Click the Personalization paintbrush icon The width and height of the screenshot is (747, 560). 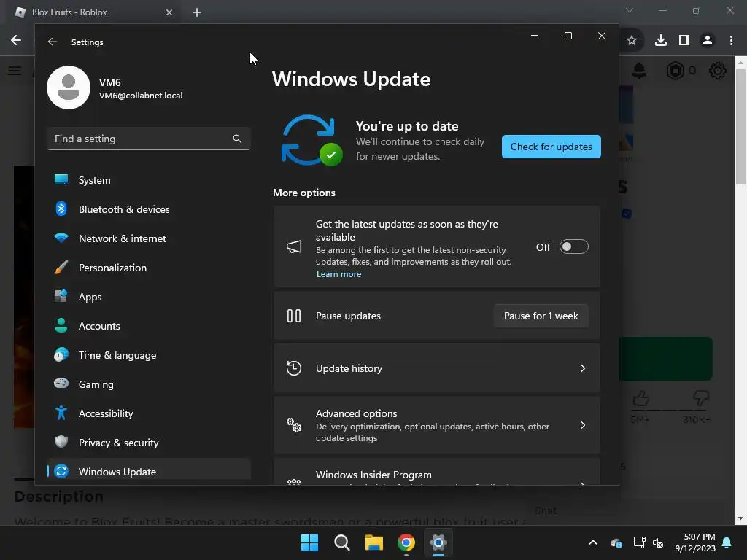(x=61, y=267)
